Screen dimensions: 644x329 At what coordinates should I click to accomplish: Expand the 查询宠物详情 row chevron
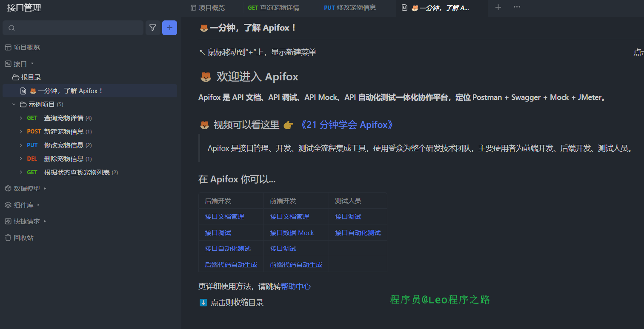pyautogui.click(x=21, y=118)
